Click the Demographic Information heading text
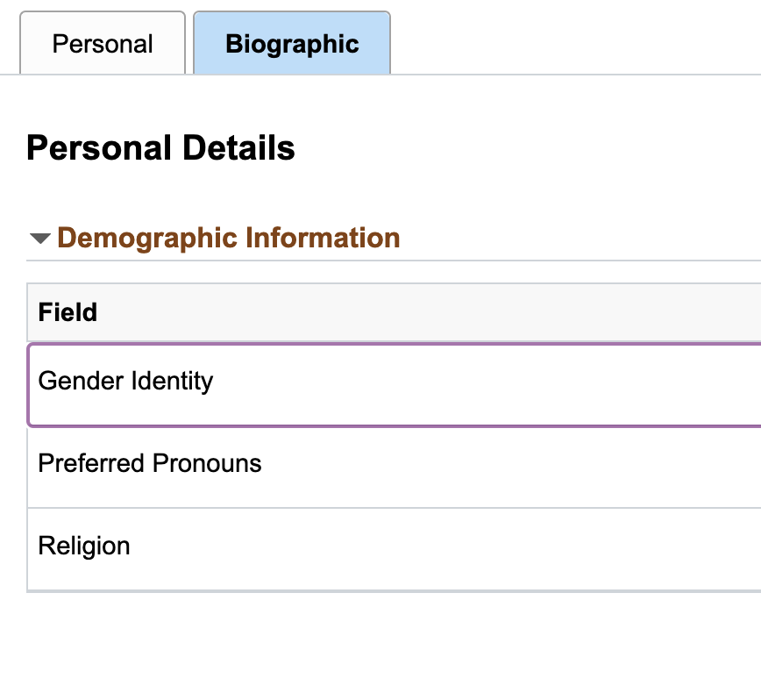761x700 pixels. coord(227,238)
